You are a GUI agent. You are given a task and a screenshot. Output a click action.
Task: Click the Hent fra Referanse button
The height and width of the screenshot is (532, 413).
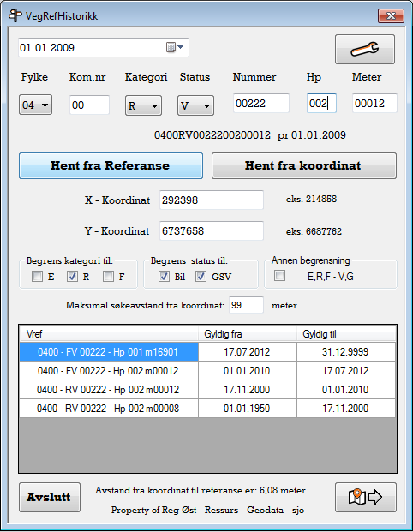[111, 165]
